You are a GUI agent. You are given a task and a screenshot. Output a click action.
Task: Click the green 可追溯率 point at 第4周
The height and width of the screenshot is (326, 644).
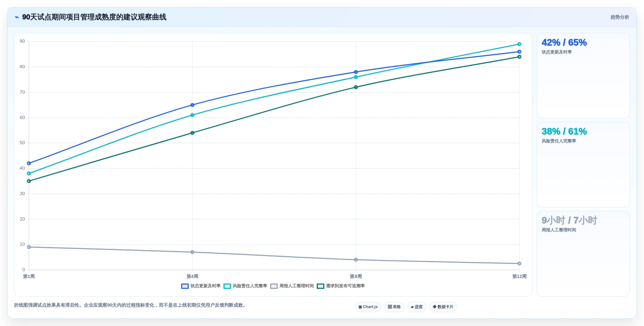coord(192,133)
